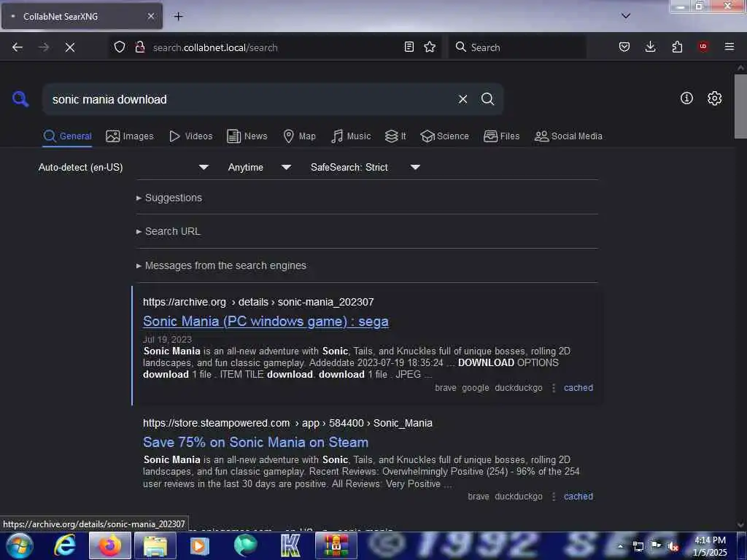Screen dimensions: 747x560
Task: Click google engine label on archive.org result
Action: pyautogui.click(x=476, y=388)
